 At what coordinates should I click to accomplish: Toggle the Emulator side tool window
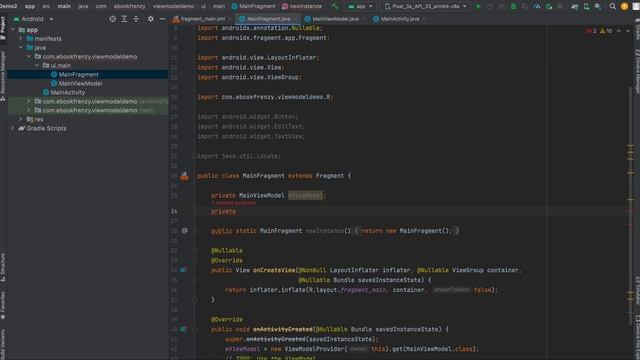pos(637,291)
